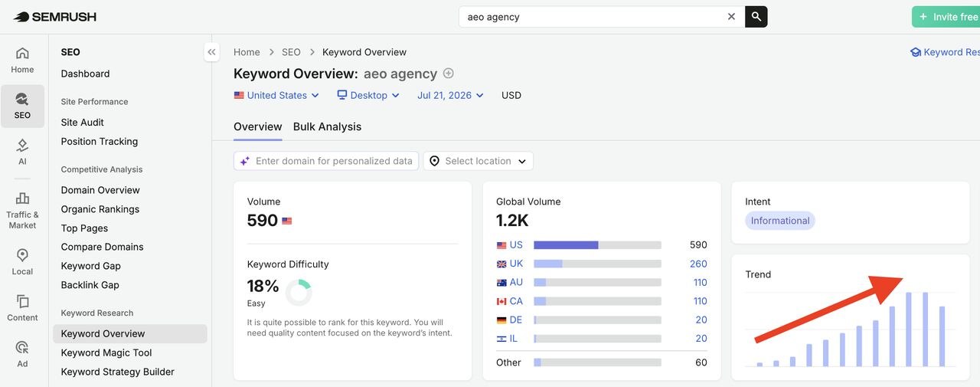Open the Desktop device dropdown
980x387 pixels.
[x=368, y=95]
